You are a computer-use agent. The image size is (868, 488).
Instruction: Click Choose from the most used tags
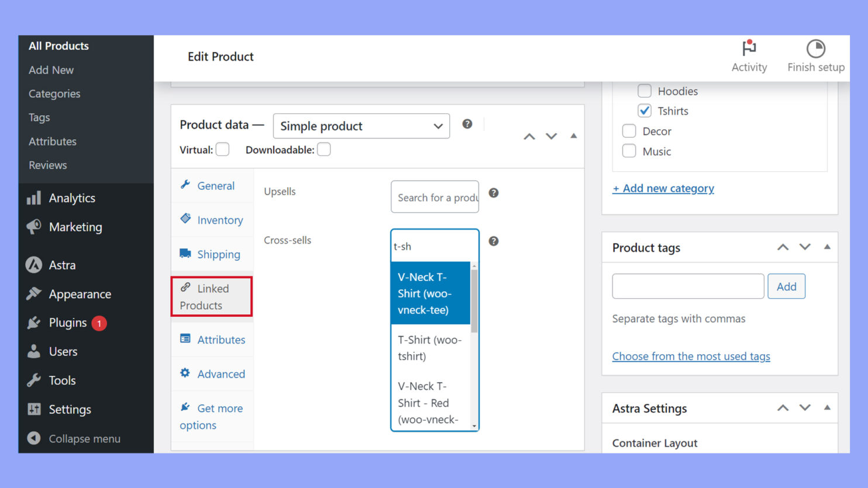(x=691, y=356)
